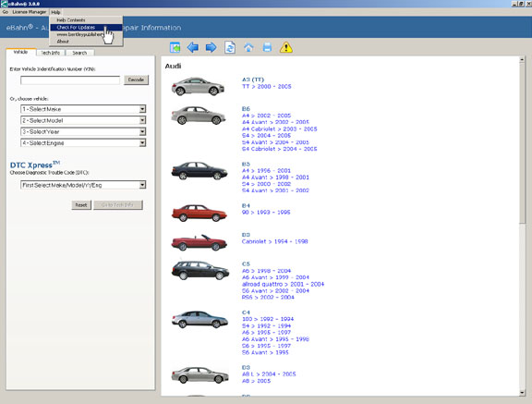Open the 100 > 1992 - 1994 link
The height and width of the screenshot is (404, 532).
tap(268, 319)
